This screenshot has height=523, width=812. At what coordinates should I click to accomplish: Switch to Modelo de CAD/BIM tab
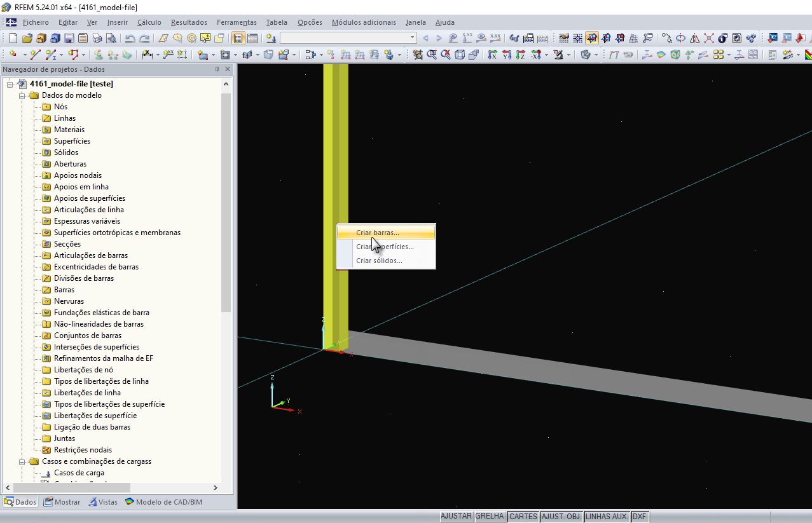click(163, 502)
